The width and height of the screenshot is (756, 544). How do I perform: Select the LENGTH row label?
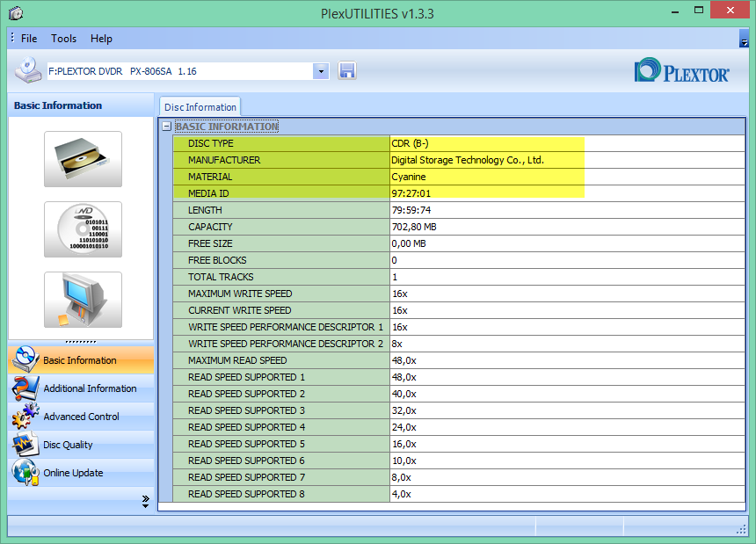[281, 210]
